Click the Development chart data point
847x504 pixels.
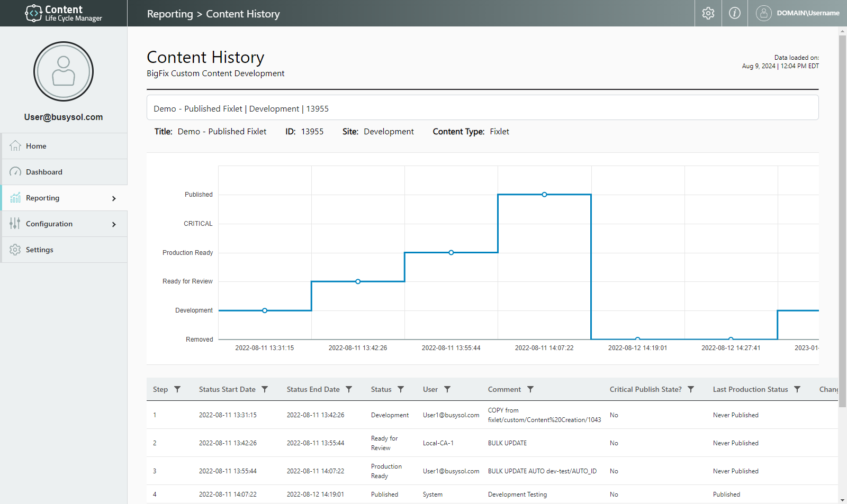click(x=265, y=310)
